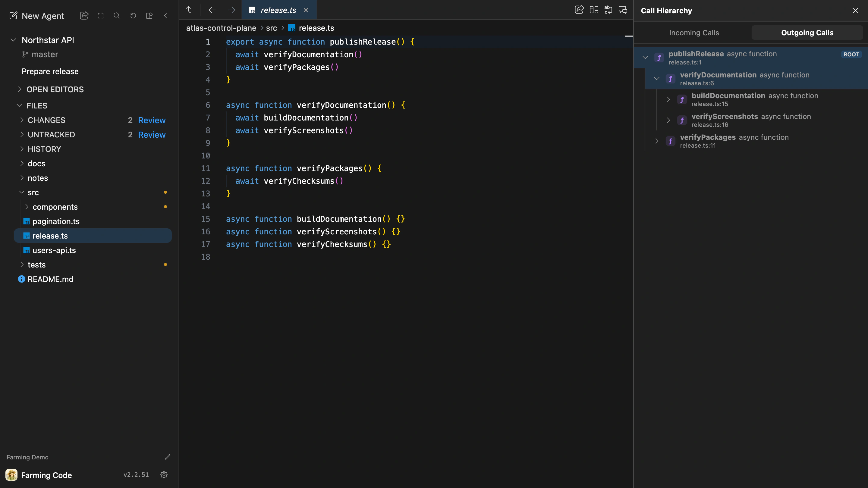Collapse the Northstar API project
This screenshot has height=488, width=868.
pyautogui.click(x=14, y=40)
